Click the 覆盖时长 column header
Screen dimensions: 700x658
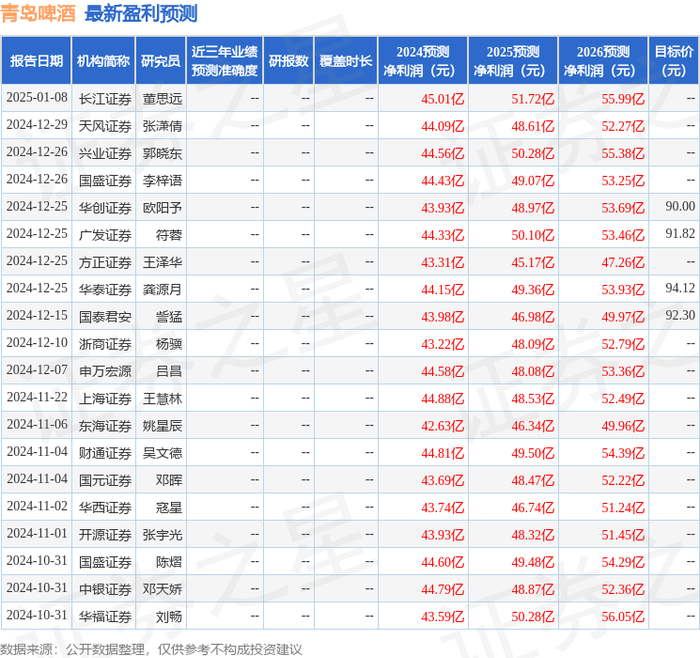pos(346,61)
